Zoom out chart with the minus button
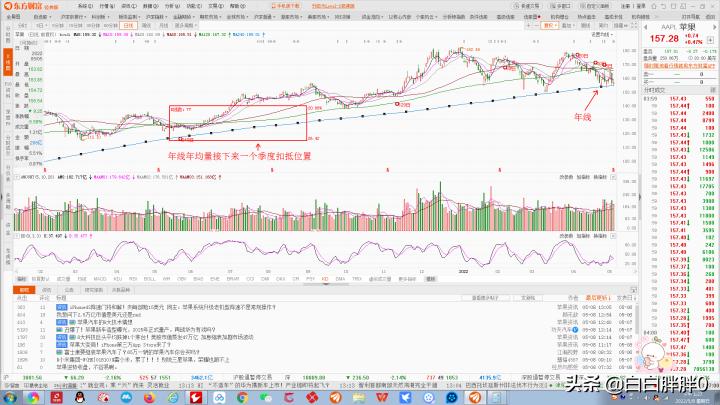This screenshot has width=720, height=405. pos(536,25)
